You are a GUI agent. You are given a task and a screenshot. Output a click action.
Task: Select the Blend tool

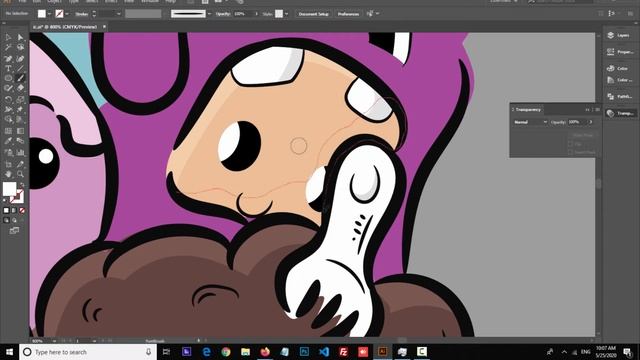point(20,141)
